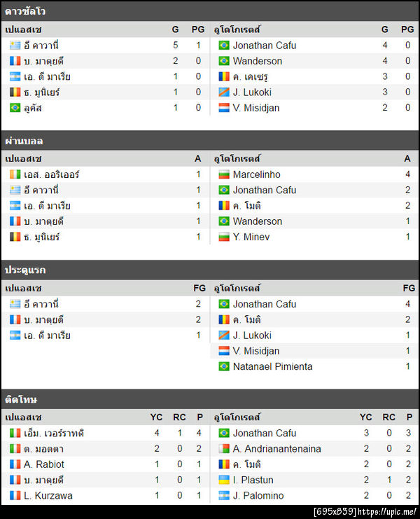Click the Argentina flag next to J. Palomino
The image size is (420, 519).
[x=224, y=496]
